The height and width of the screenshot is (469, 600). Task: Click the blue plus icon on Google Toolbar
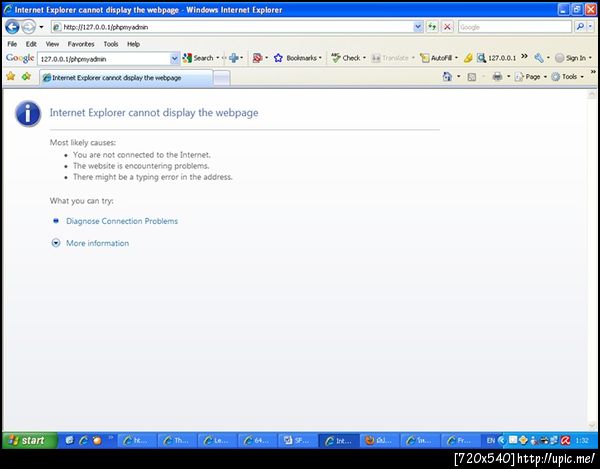point(233,58)
